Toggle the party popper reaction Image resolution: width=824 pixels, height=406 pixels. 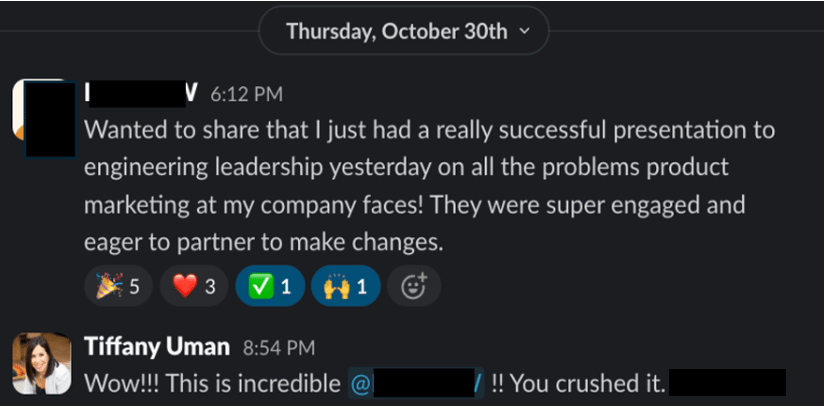coord(116,288)
